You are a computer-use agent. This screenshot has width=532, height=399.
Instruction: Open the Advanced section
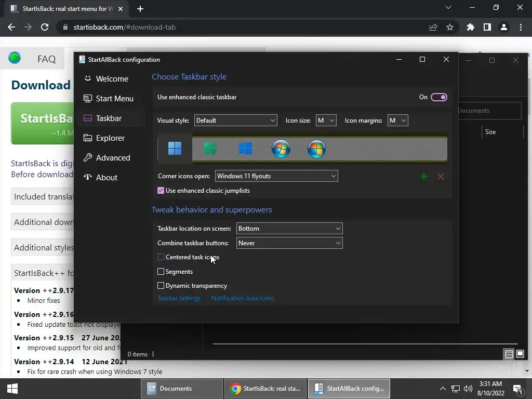point(111,158)
